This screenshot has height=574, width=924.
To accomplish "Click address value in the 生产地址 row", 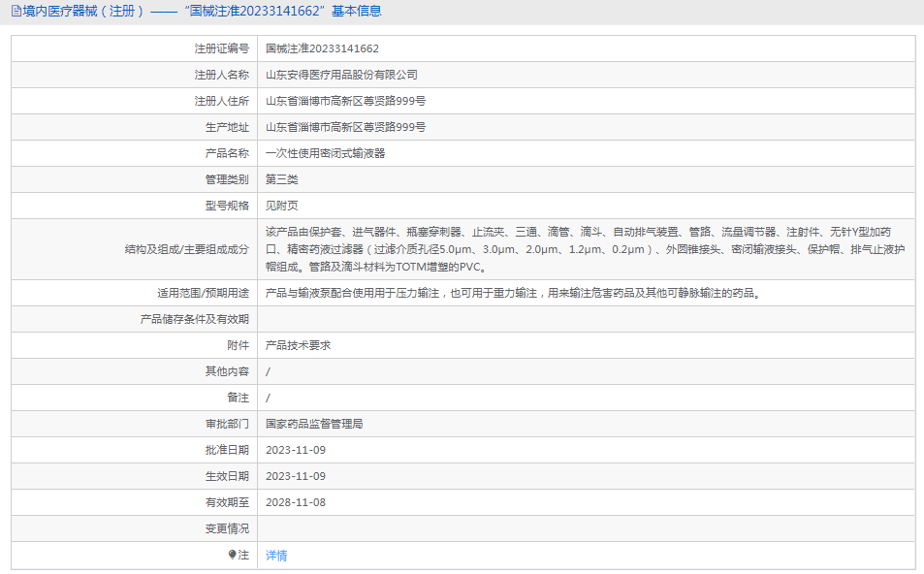I will [x=345, y=127].
